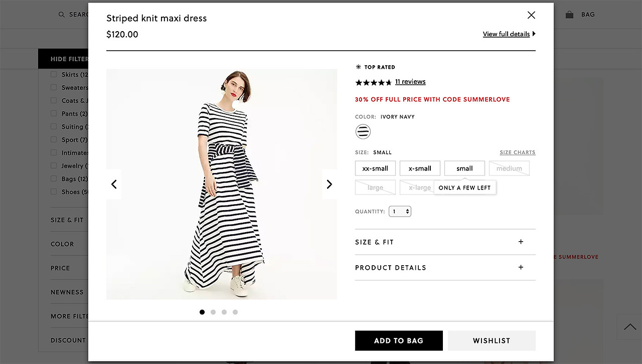Image resolution: width=642 pixels, height=364 pixels.
Task: Jump to the second image dot
Action: 213,312
